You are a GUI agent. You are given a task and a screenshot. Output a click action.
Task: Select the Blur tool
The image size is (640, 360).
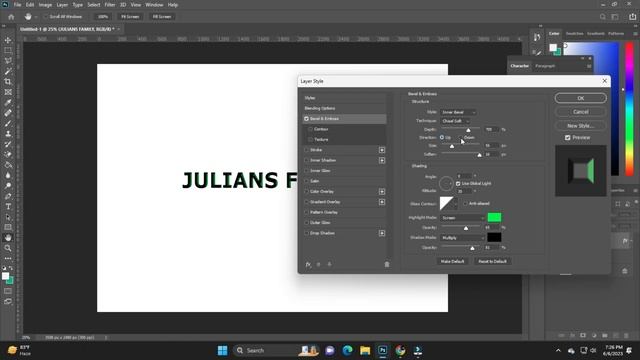[x=8, y=176]
